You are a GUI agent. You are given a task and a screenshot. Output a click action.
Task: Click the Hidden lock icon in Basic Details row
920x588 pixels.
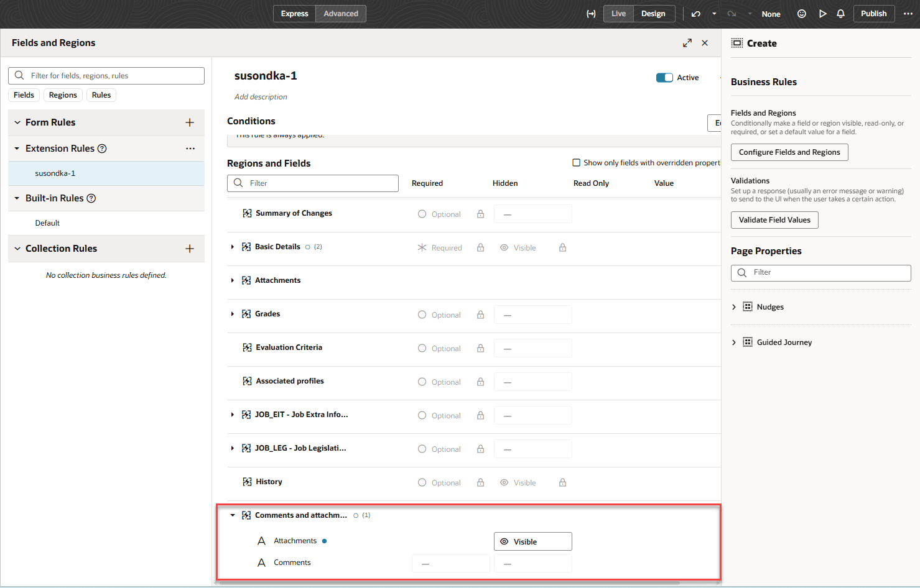click(562, 247)
